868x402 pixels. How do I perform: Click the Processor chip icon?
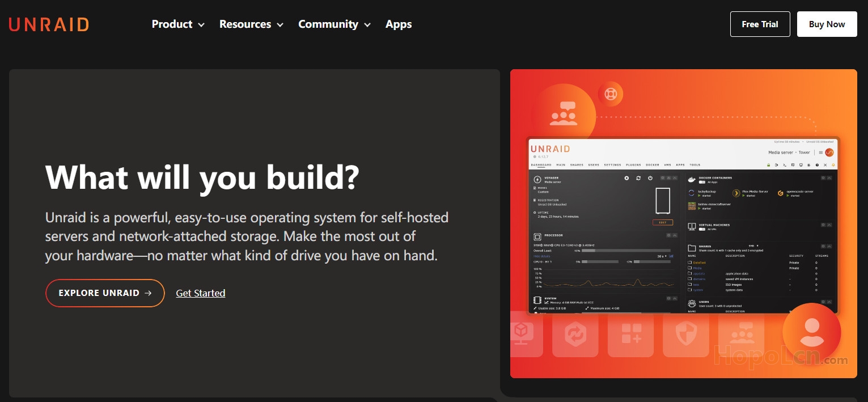coord(537,236)
